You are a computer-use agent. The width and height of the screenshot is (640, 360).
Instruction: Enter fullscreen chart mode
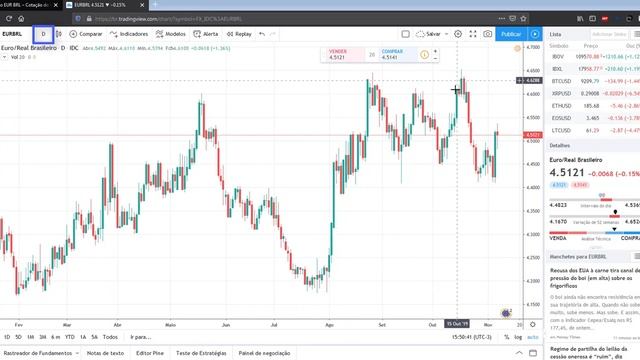[x=473, y=34]
